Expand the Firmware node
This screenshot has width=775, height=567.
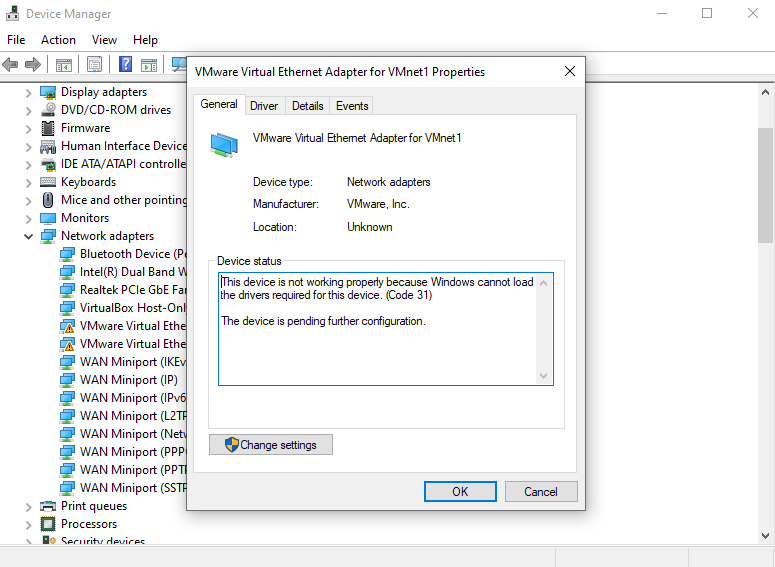29,129
